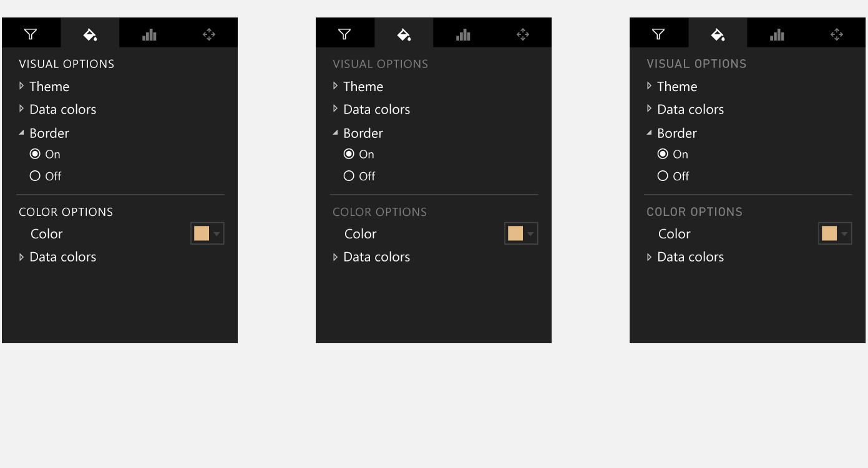The height and width of the screenshot is (468, 868).
Task: Select Border On radio in the middle panel
Action: [x=349, y=154]
